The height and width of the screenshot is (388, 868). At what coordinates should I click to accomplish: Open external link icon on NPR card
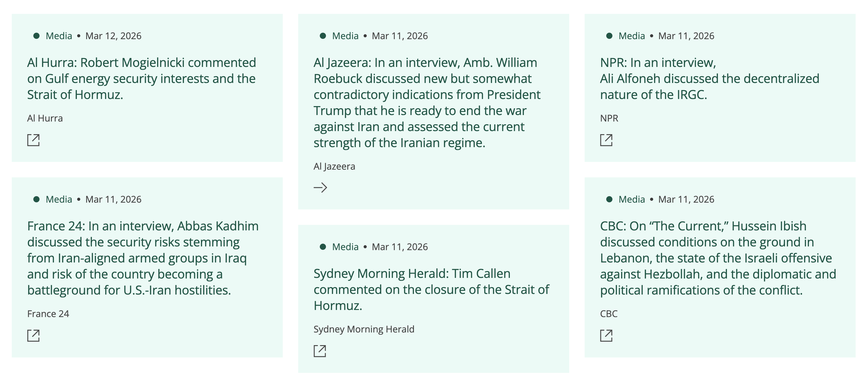tap(606, 140)
